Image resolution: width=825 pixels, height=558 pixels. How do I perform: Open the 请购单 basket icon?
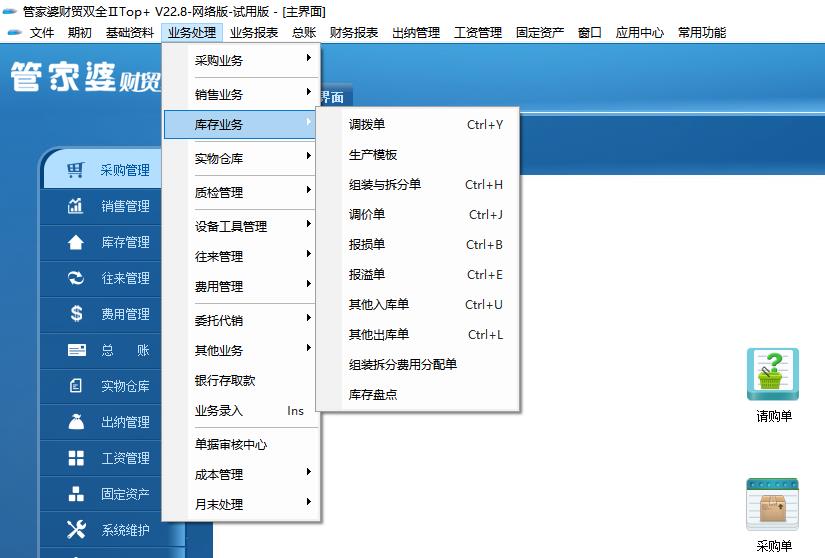(773, 374)
